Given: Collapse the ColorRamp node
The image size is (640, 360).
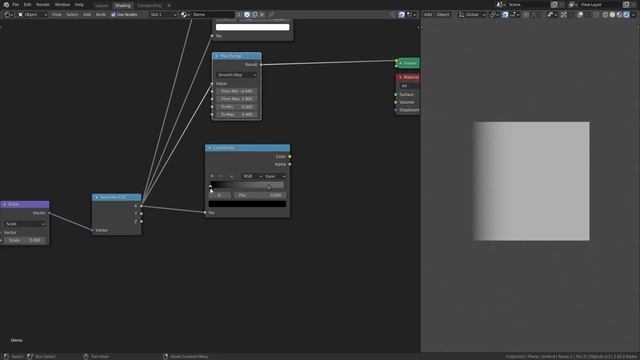Looking at the screenshot, I should [210, 148].
